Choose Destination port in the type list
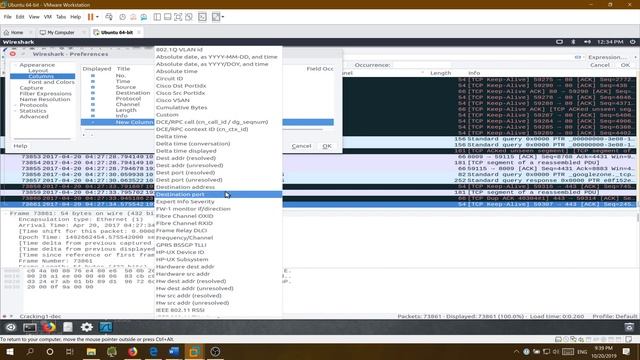640x360 pixels. pos(218,194)
